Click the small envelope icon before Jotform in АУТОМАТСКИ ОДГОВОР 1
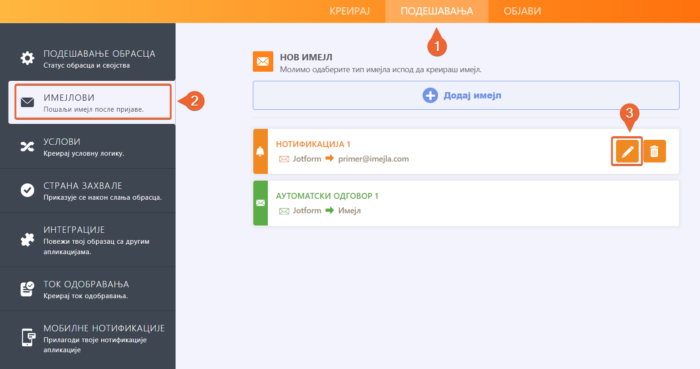The height and width of the screenshot is (369, 700). [x=284, y=211]
